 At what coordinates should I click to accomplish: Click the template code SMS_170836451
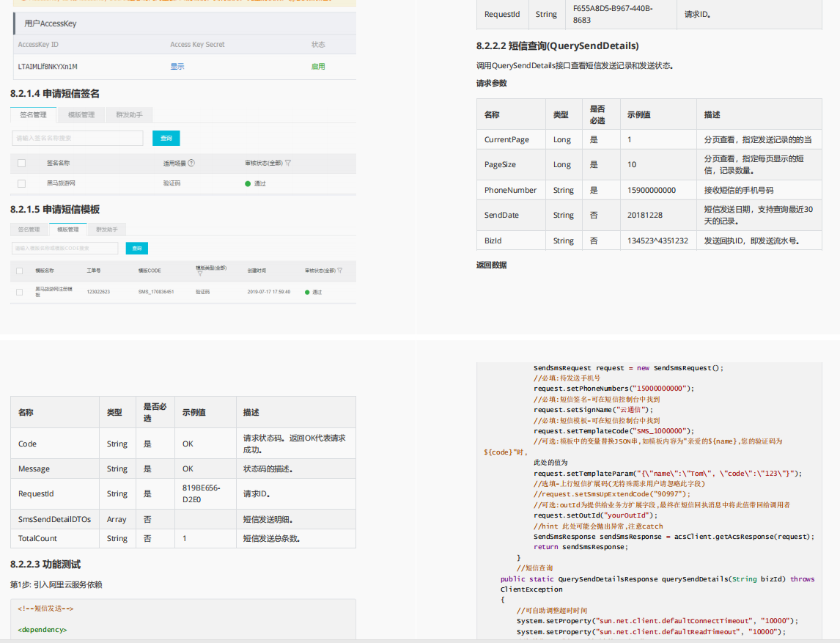(x=156, y=292)
